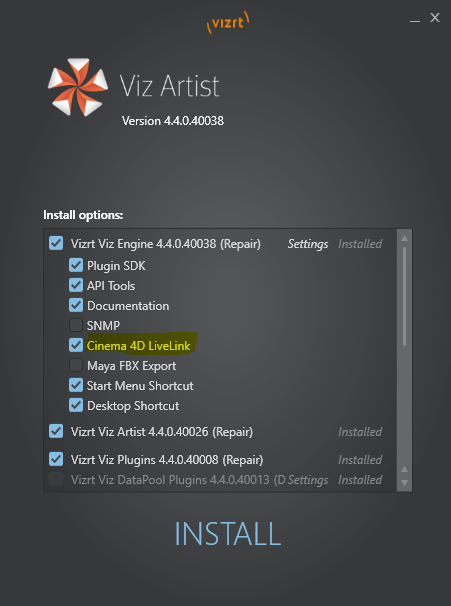Open Settings for DataPool Plugins
Image resolution: width=451 pixels, height=606 pixels.
(308, 480)
